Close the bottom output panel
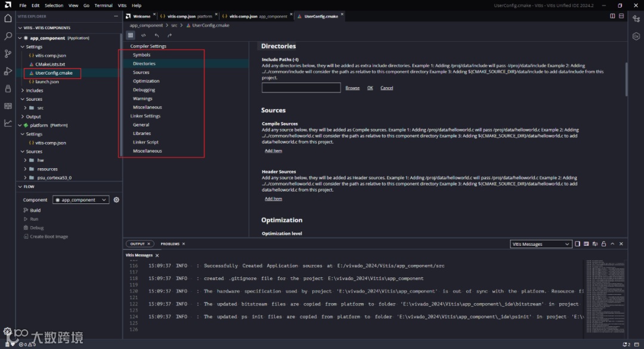The height and width of the screenshot is (349, 644). tap(621, 244)
